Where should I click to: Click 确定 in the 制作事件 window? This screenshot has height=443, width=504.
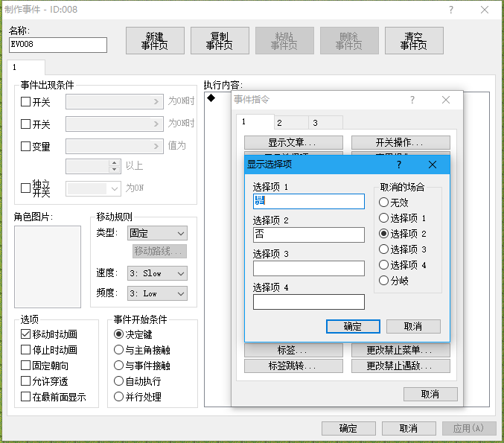click(x=348, y=428)
